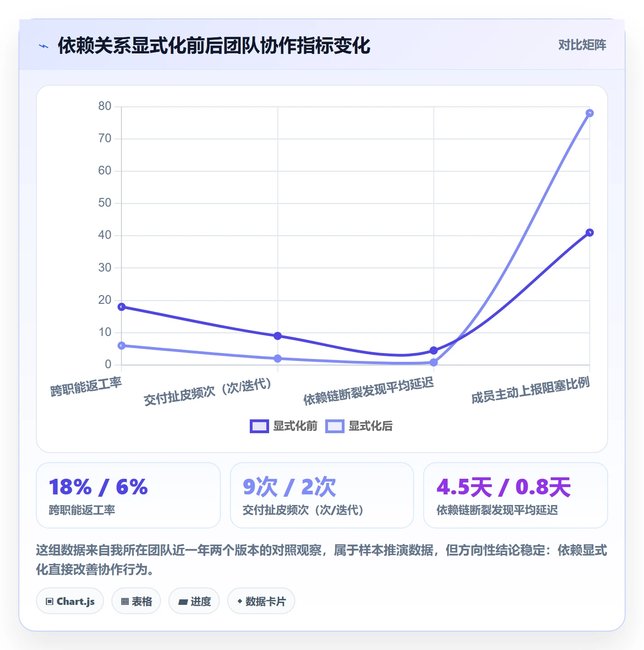
Task: Click the 显式化后 point at 成员主动上报阻塞比例
Action: click(590, 113)
